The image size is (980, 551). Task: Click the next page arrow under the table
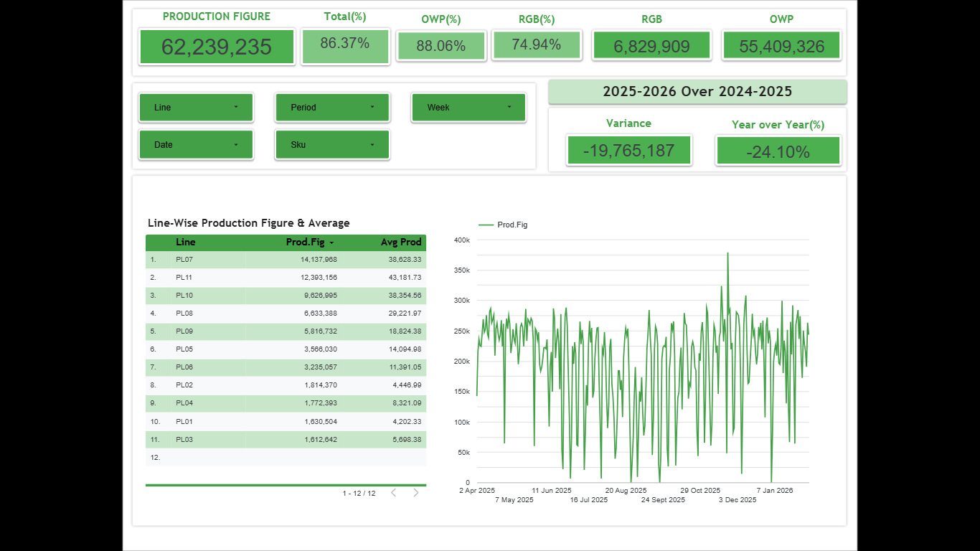(x=415, y=493)
